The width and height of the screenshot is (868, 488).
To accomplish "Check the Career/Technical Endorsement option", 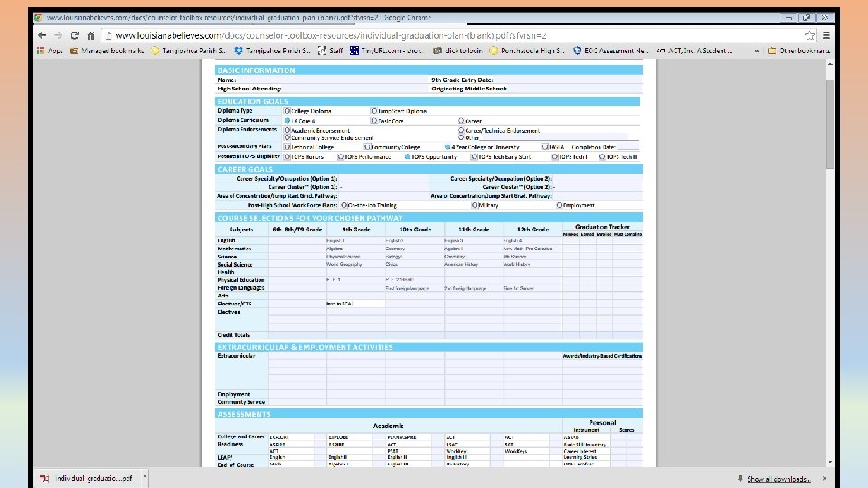I will 461,130.
